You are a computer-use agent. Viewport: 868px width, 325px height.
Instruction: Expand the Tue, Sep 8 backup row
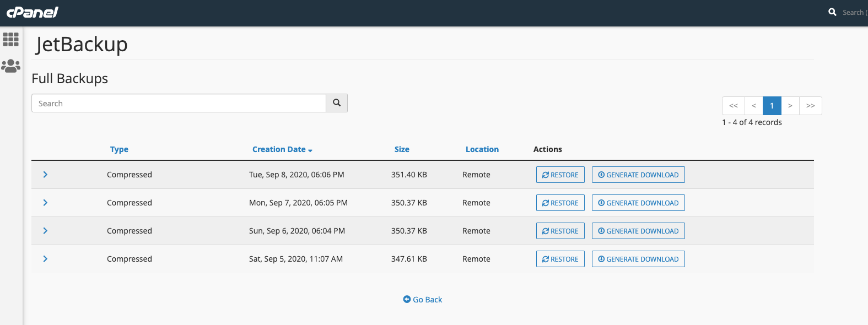click(x=45, y=175)
